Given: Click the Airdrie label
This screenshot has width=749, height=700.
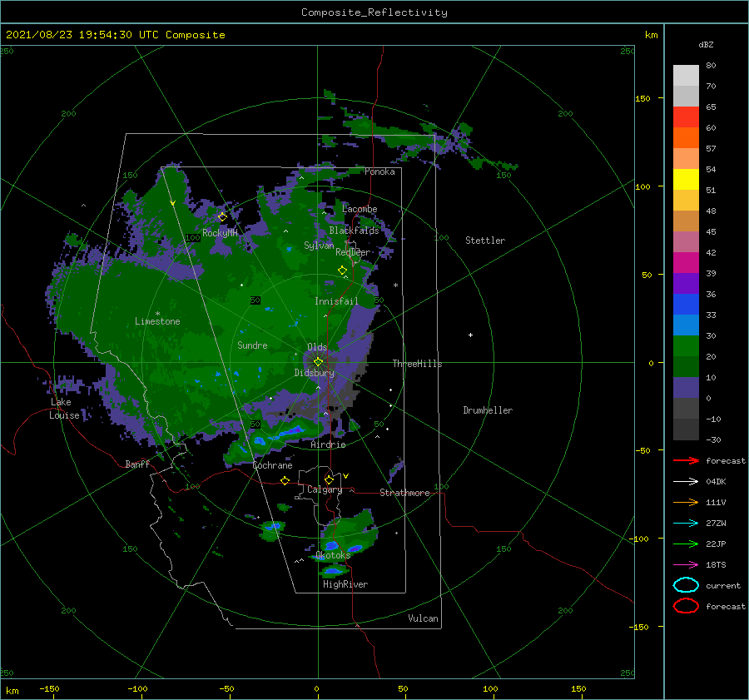Looking at the screenshot, I should coord(328,444).
